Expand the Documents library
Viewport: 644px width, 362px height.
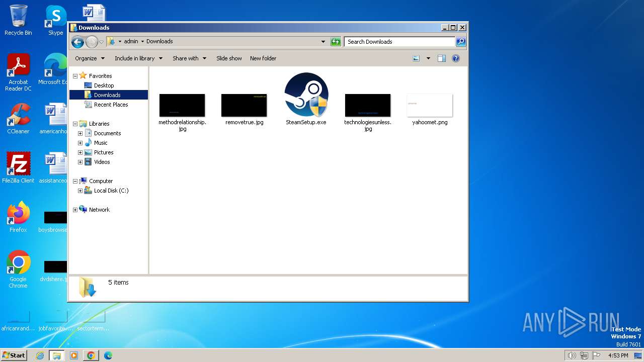tap(80, 133)
